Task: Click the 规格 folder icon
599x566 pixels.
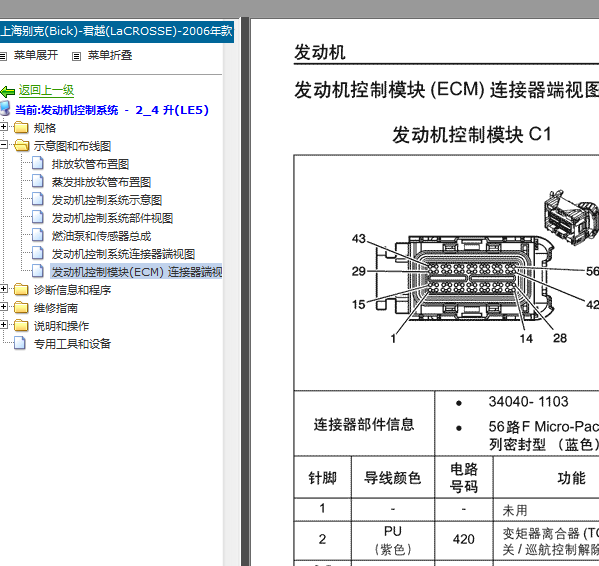Action: pos(21,128)
